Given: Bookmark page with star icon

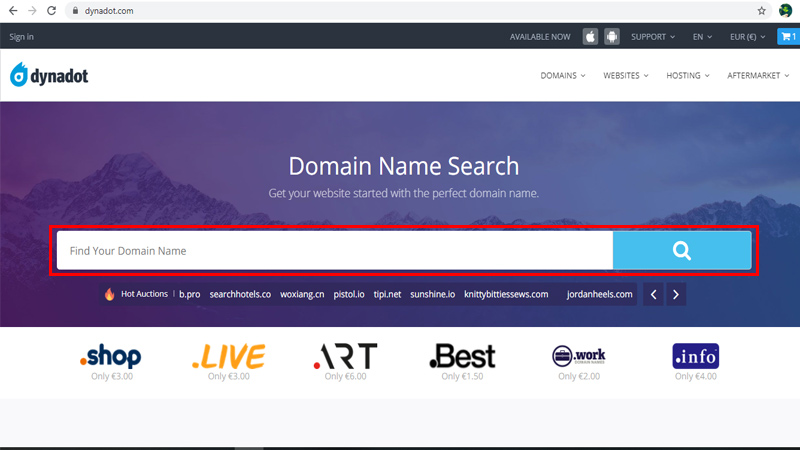Looking at the screenshot, I should 761,11.
